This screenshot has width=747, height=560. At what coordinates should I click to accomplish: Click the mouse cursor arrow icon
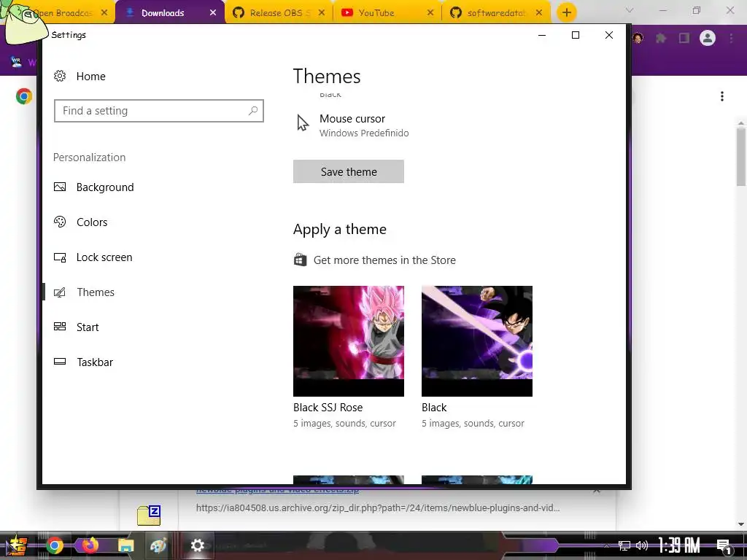tap(303, 122)
